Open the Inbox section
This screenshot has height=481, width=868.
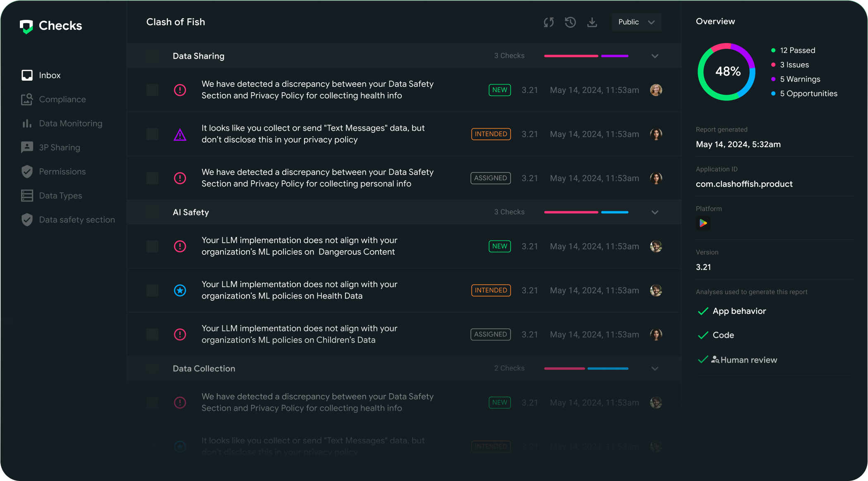click(48, 74)
